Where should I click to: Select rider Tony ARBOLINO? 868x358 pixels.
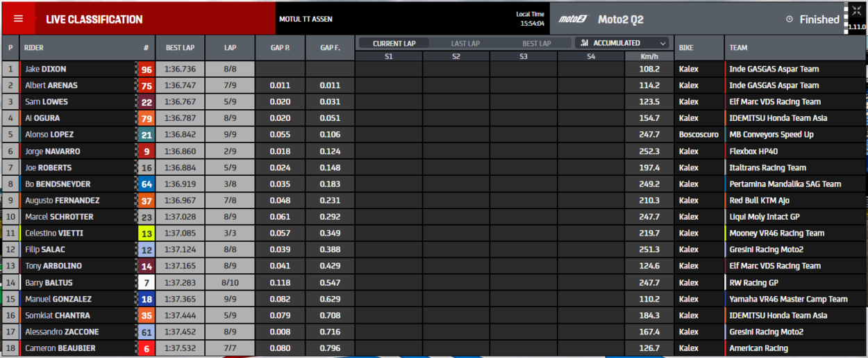[x=53, y=266]
